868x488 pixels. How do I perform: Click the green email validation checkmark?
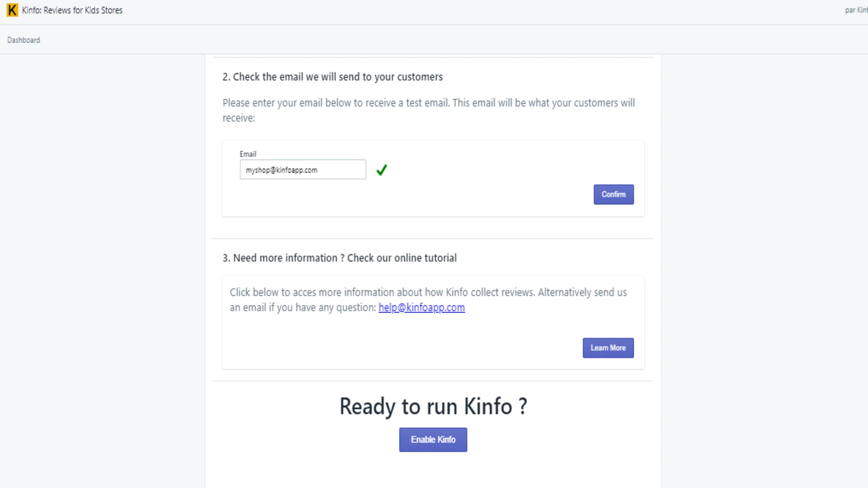pyautogui.click(x=381, y=170)
